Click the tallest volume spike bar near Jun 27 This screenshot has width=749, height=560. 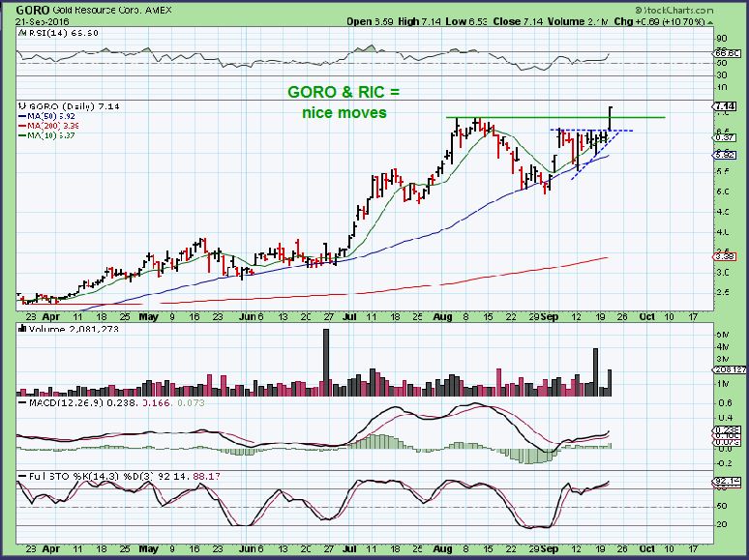click(x=326, y=362)
